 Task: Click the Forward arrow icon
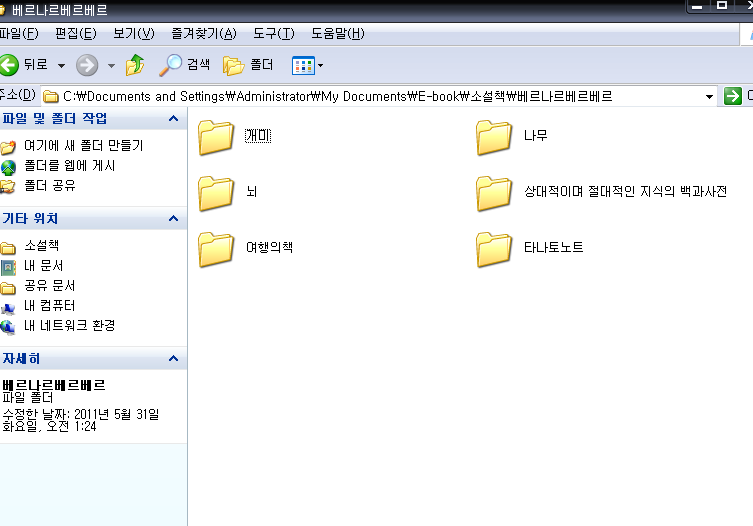(87, 65)
